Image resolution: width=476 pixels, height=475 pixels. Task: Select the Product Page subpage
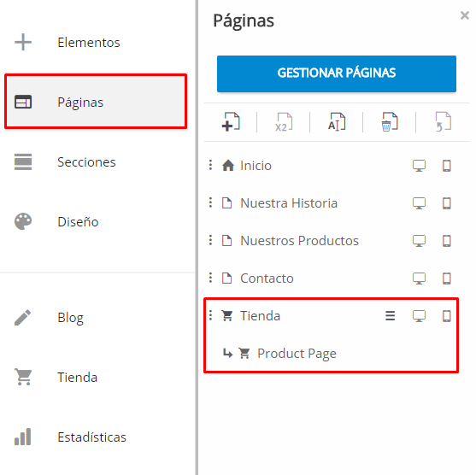click(x=297, y=354)
